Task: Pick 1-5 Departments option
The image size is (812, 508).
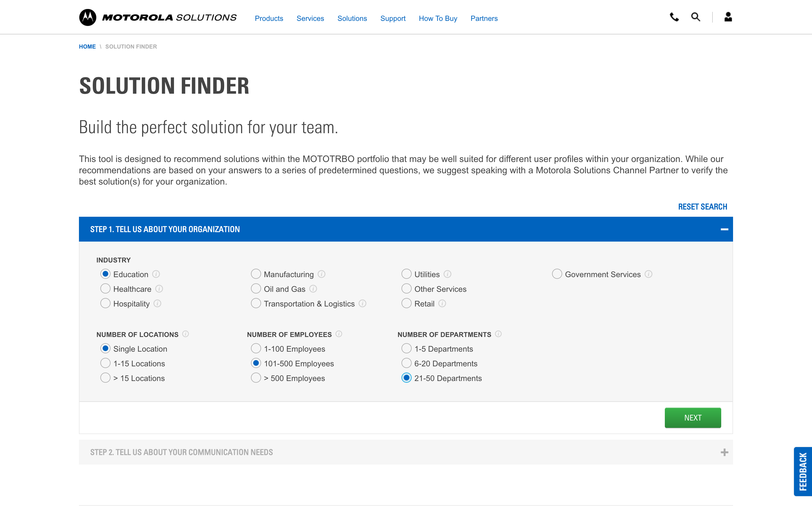Action: (x=406, y=349)
